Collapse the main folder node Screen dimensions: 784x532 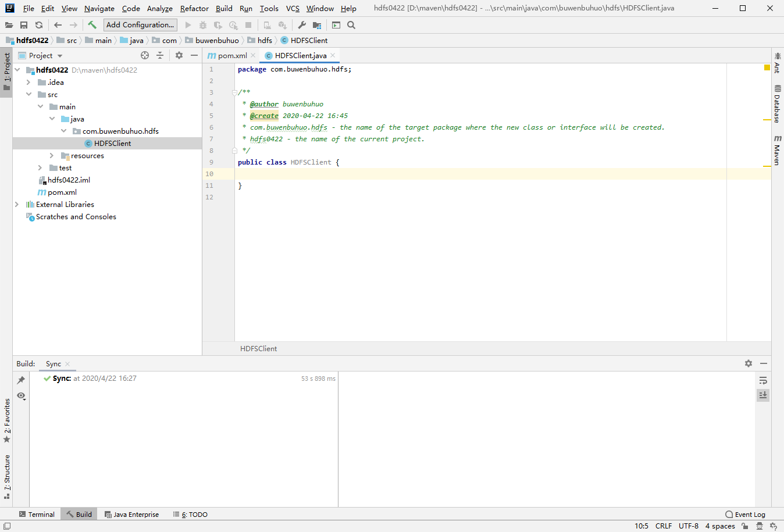(40, 106)
